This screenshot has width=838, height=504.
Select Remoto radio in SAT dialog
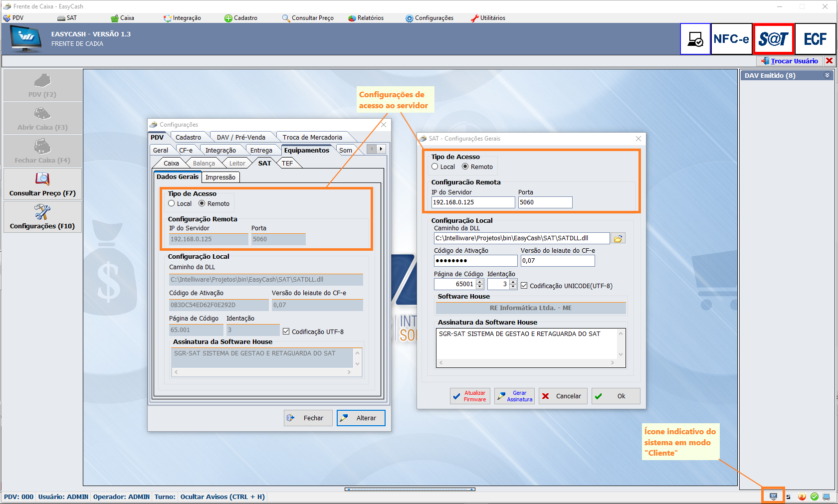pyautogui.click(x=465, y=167)
